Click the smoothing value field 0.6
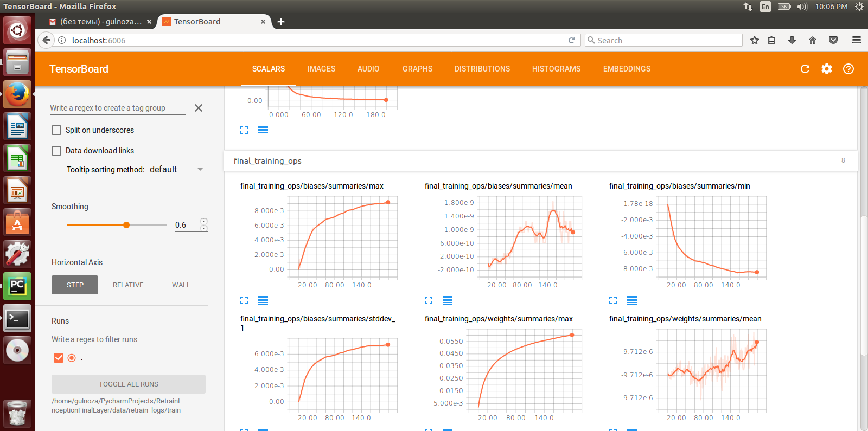 tap(186, 225)
